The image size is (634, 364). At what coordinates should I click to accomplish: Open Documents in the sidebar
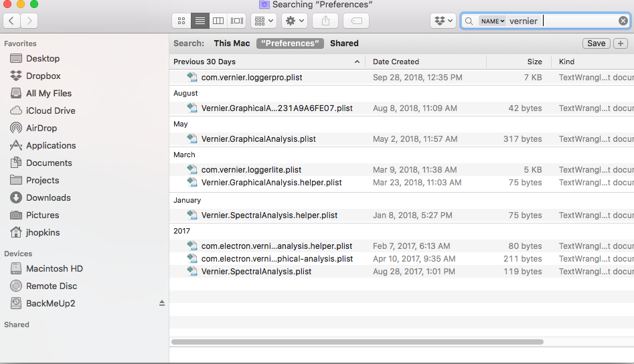(49, 163)
